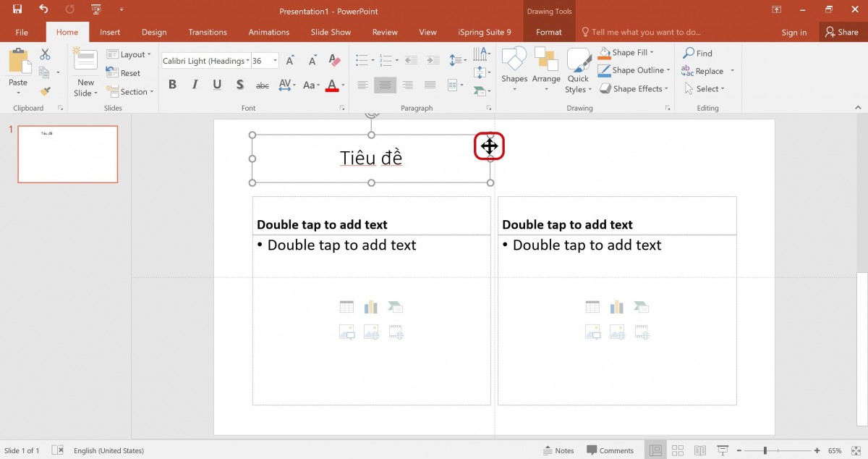Decrease the font size
The width and height of the screenshot is (868, 459).
[312, 61]
